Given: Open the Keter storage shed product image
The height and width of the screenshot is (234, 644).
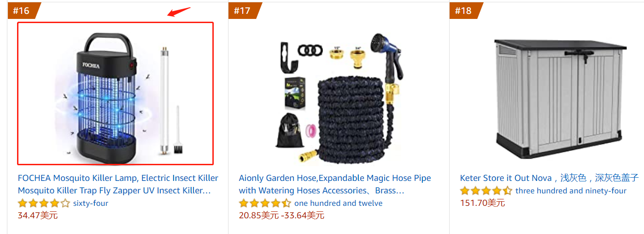Looking at the screenshot, I should coord(560,98).
